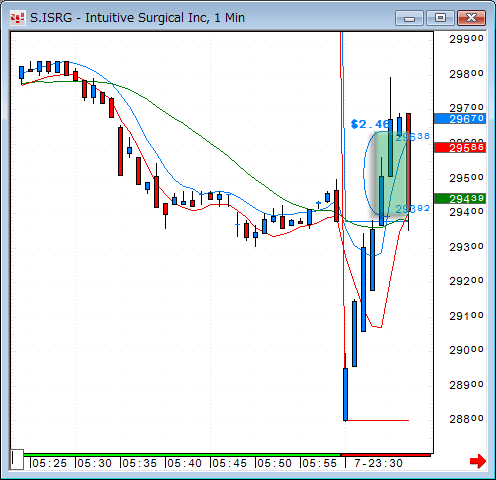Viewport: 496px width, 480px height.
Task: Click the green 294.39 price marker
Action: tap(460, 199)
